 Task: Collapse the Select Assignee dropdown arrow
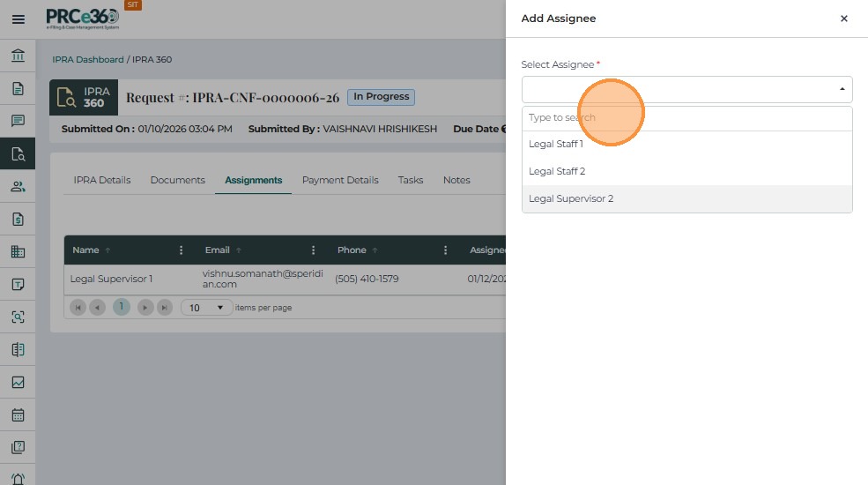pos(842,89)
